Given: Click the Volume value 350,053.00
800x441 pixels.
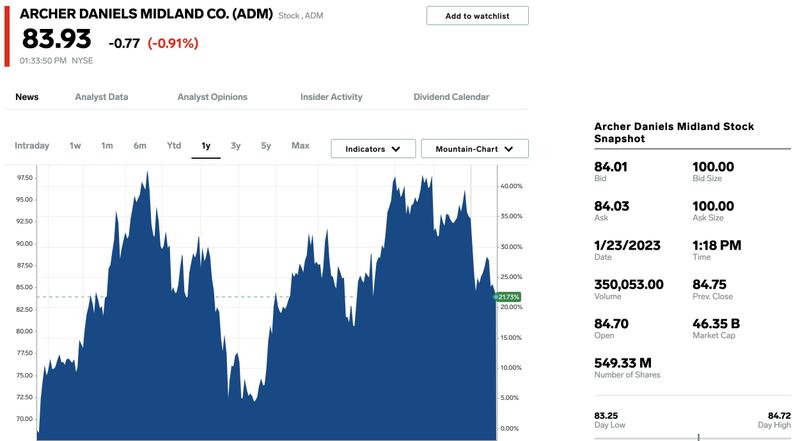Looking at the screenshot, I should coord(629,285).
